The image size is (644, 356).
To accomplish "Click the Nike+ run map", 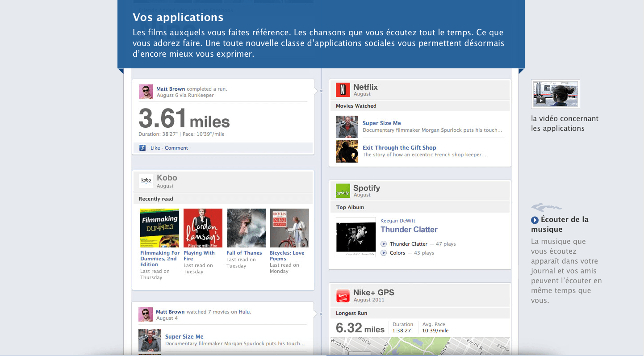I will click(420, 345).
